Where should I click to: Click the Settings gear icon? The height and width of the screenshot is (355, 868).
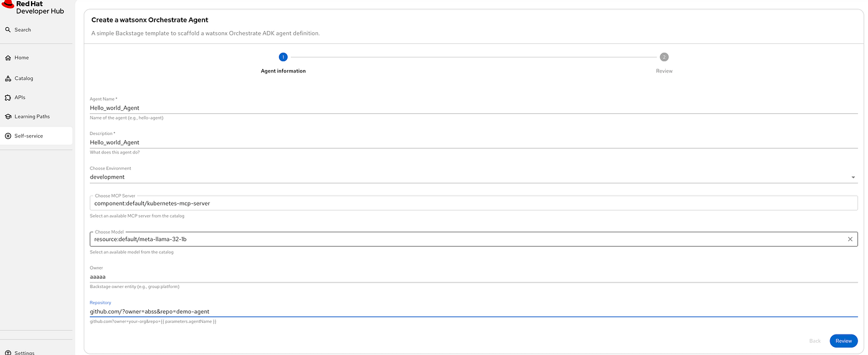coord(8,353)
